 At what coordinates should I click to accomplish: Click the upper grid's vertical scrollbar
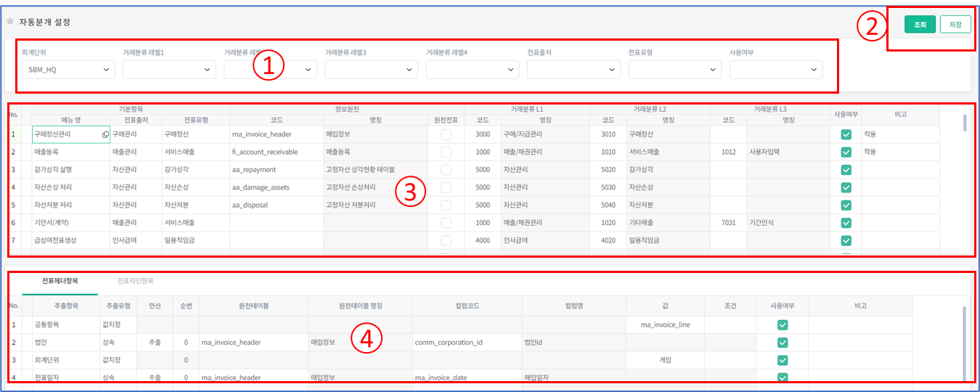coord(965,123)
